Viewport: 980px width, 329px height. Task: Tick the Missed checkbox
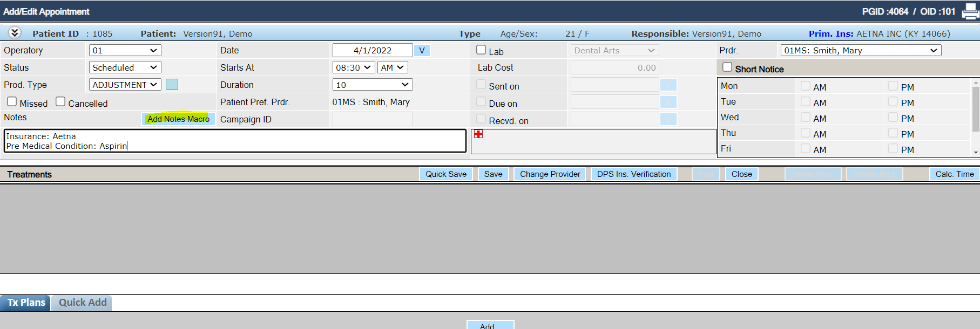(12, 101)
